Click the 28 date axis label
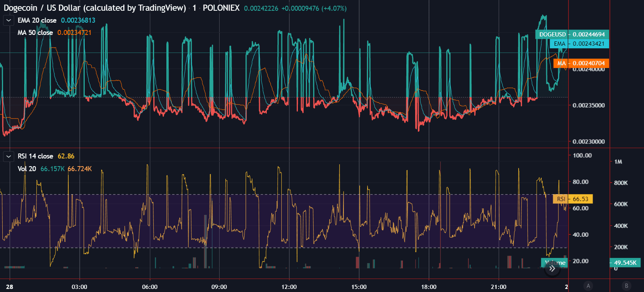 10,287
